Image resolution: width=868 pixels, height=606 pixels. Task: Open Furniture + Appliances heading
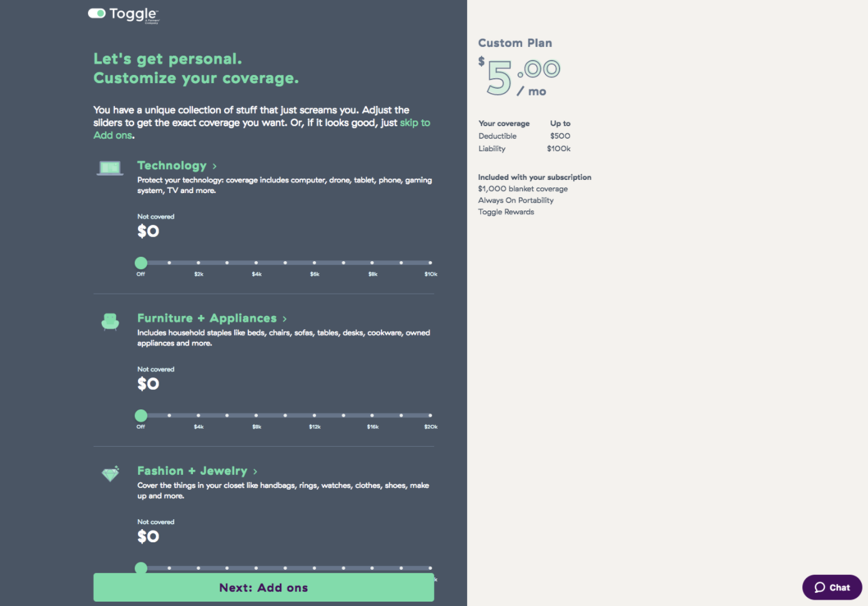click(x=207, y=318)
